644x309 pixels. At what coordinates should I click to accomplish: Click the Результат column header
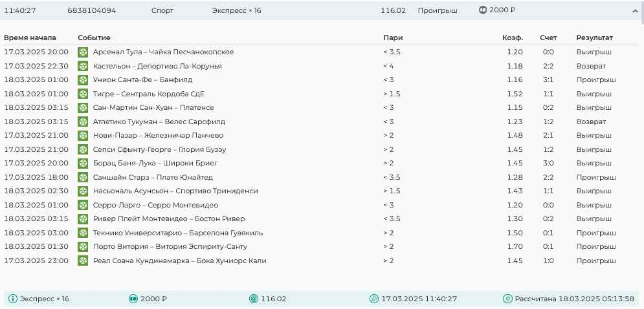[594, 37]
